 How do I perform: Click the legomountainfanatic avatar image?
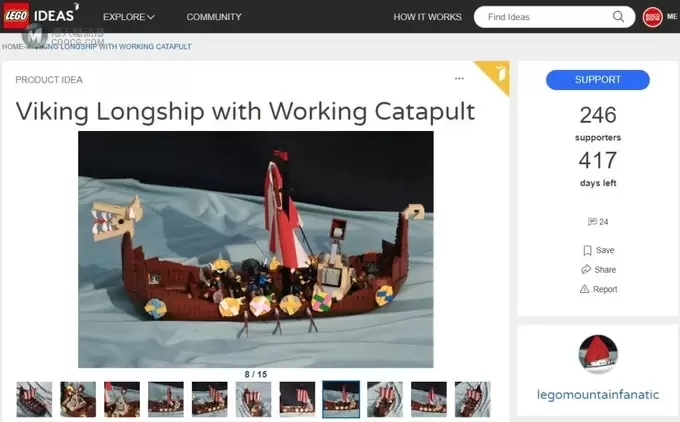coord(598,355)
